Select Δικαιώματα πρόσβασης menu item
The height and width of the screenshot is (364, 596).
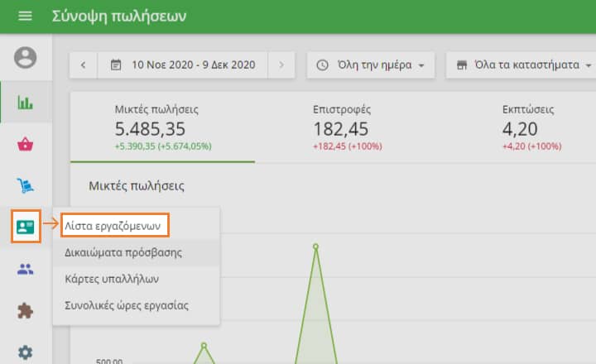136,252
